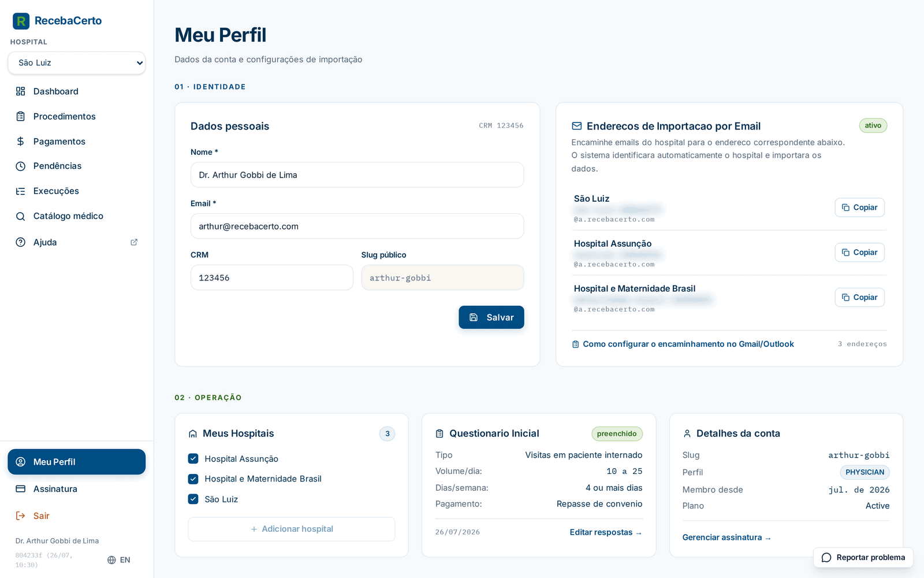The image size is (924, 578).
Task: Click Editar respostas in the questionnaire card
Action: [606, 532]
